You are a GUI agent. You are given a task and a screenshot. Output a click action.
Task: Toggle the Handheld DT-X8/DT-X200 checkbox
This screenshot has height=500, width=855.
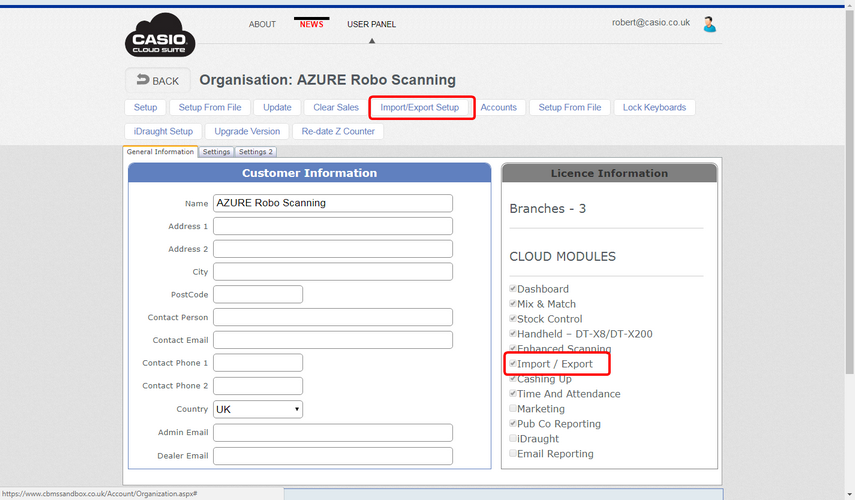pyautogui.click(x=513, y=334)
